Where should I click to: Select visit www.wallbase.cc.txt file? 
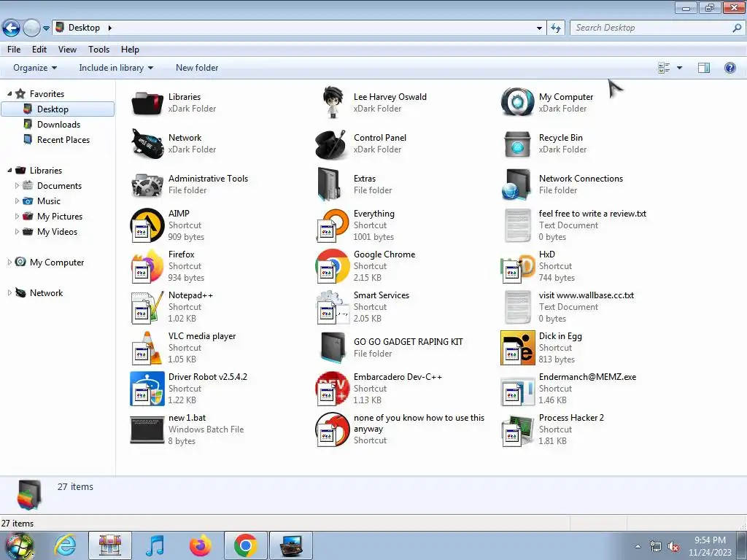point(569,307)
